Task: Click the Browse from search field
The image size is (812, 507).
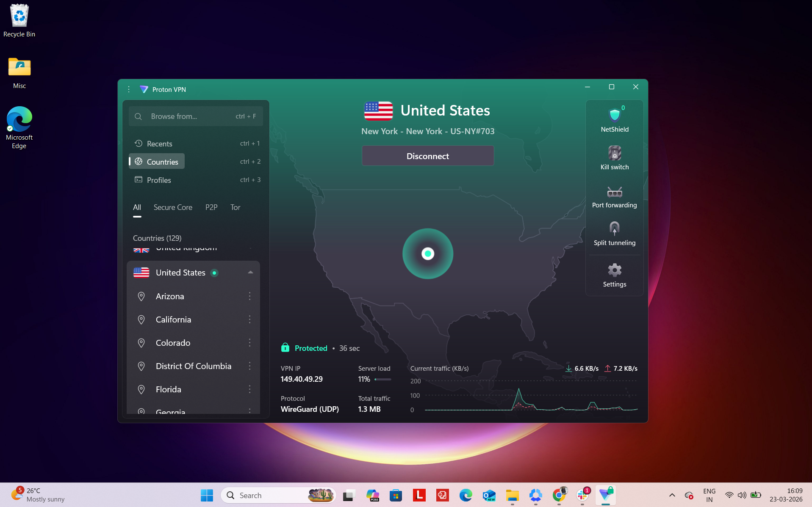Action: (196, 116)
